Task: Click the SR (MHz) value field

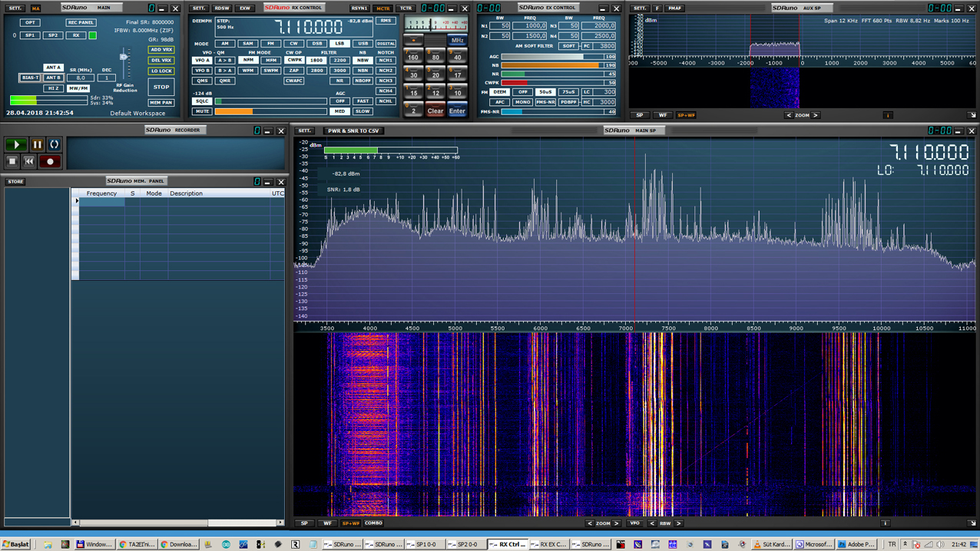Action: click(81, 78)
